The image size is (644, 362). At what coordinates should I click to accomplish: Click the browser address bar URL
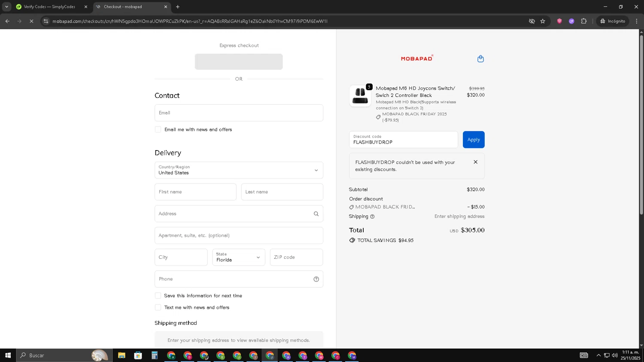tap(190, 21)
